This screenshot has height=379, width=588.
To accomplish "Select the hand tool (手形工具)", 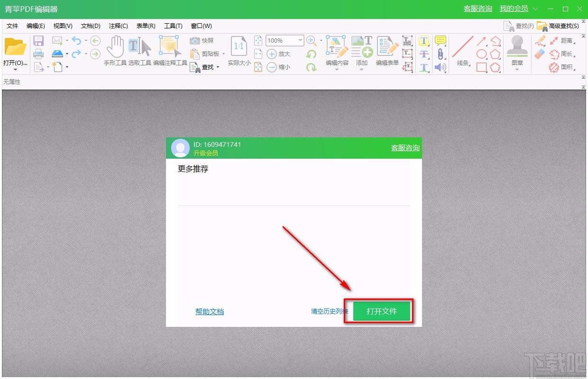I will (115, 47).
